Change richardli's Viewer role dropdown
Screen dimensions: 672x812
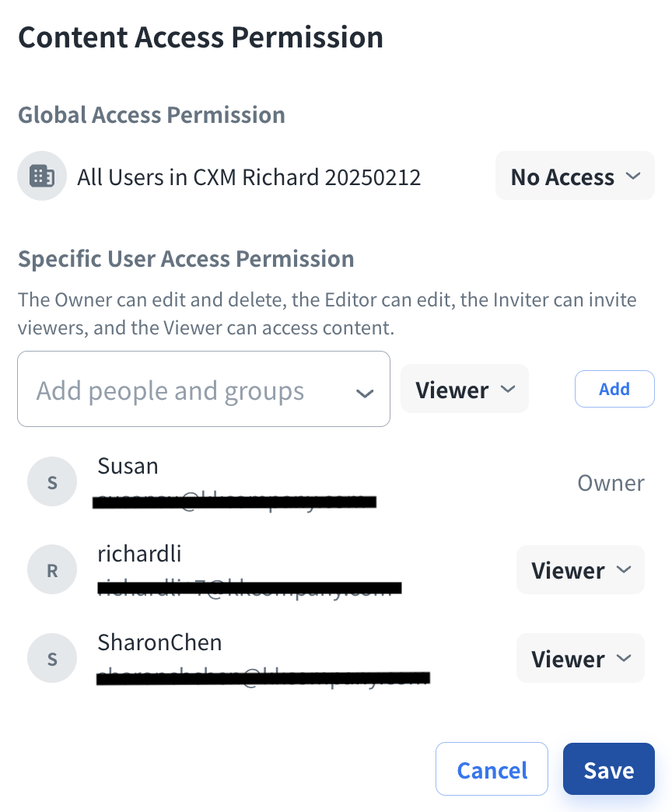click(580, 570)
